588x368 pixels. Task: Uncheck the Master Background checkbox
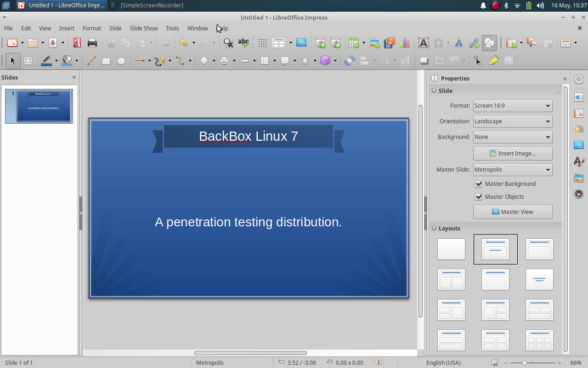point(478,184)
